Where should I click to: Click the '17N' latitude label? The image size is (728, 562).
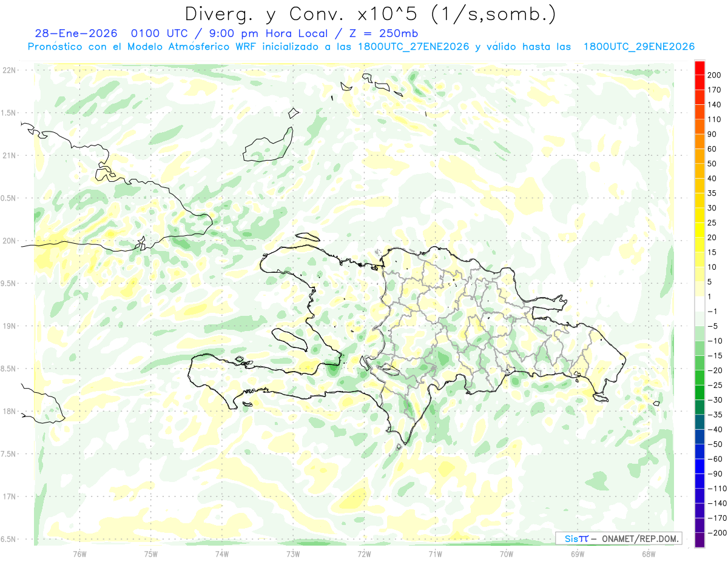coord(9,497)
